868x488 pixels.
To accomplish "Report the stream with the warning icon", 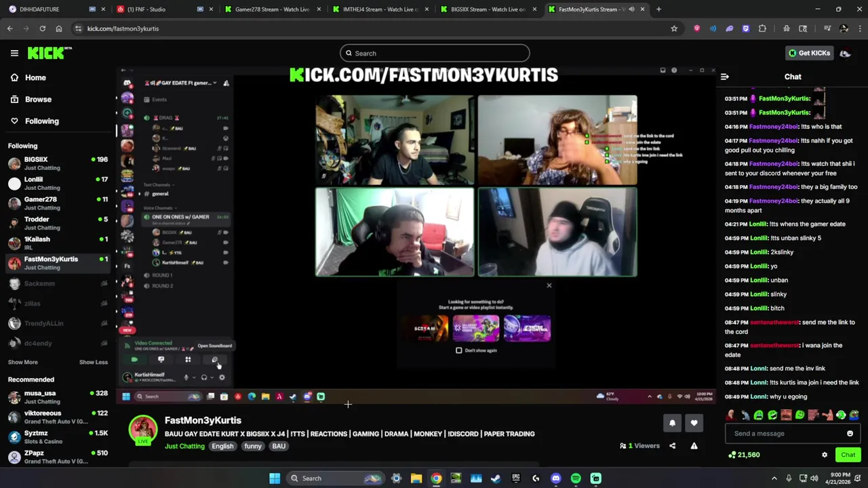I will [x=694, y=446].
